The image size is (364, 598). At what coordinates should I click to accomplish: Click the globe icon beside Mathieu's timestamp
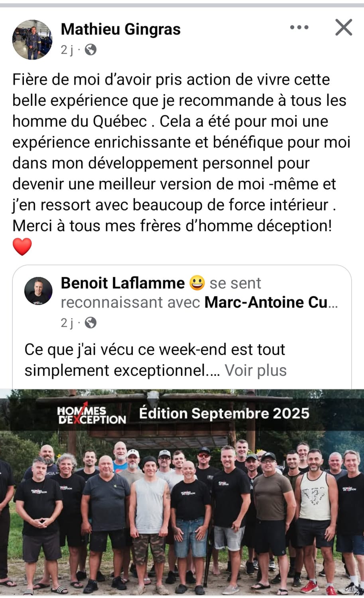pyautogui.click(x=91, y=50)
